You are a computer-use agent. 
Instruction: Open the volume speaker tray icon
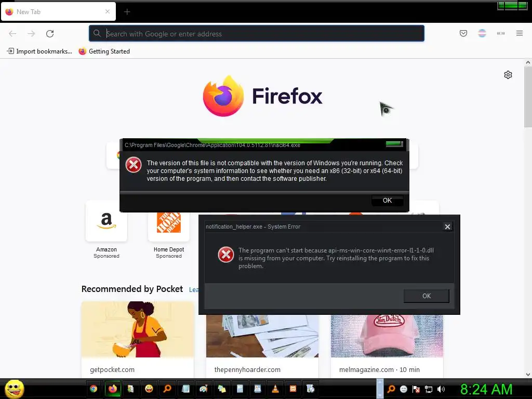441,389
